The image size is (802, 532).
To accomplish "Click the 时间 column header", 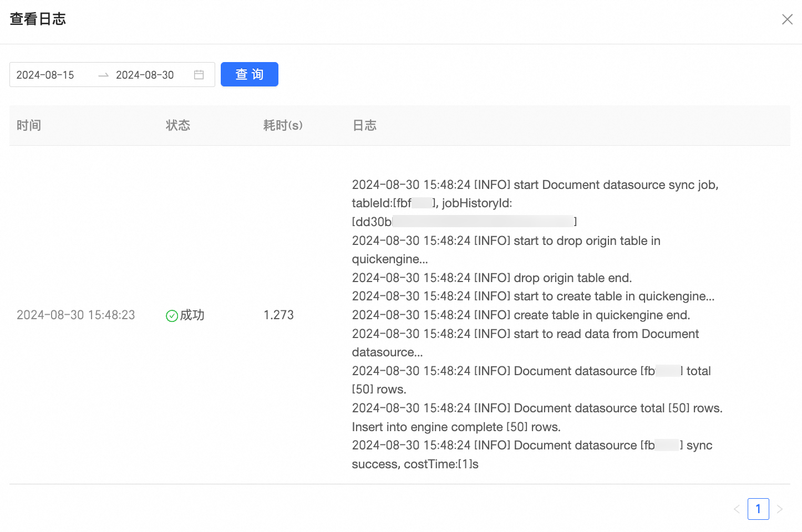I will (x=29, y=125).
